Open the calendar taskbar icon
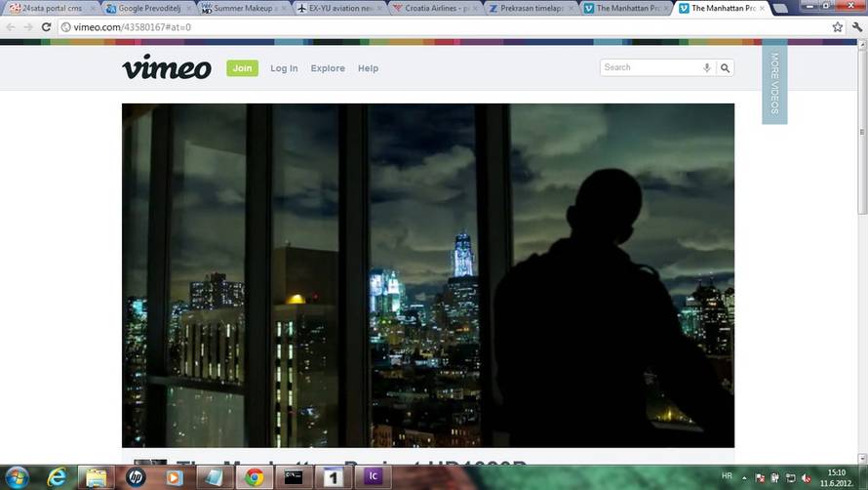 pos(333,476)
